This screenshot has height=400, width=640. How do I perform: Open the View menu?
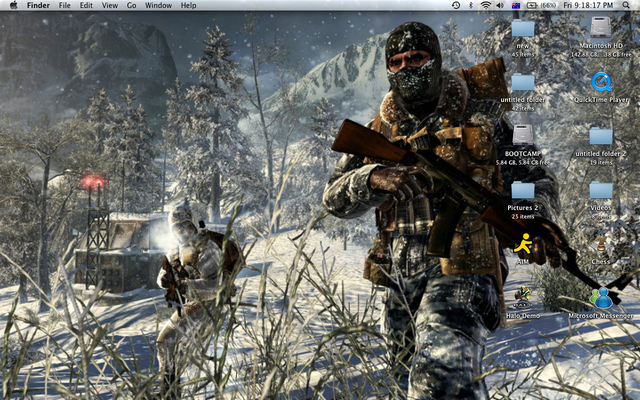point(109,5)
